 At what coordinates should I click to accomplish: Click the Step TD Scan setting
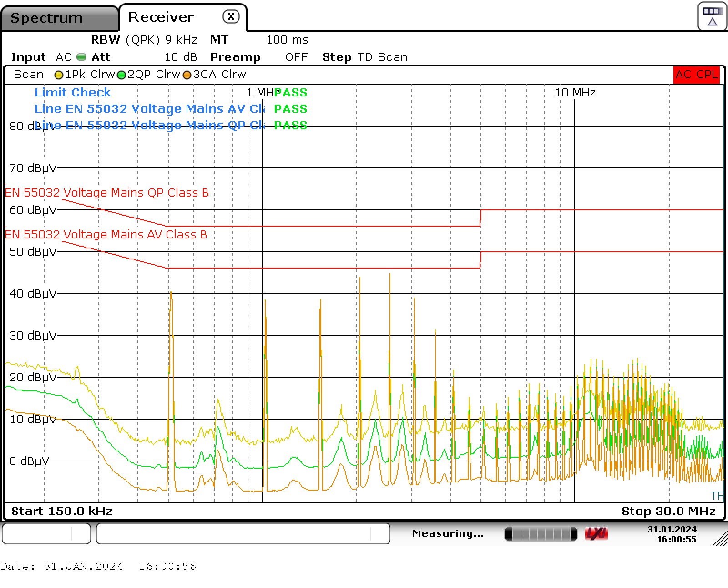pos(364,57)
